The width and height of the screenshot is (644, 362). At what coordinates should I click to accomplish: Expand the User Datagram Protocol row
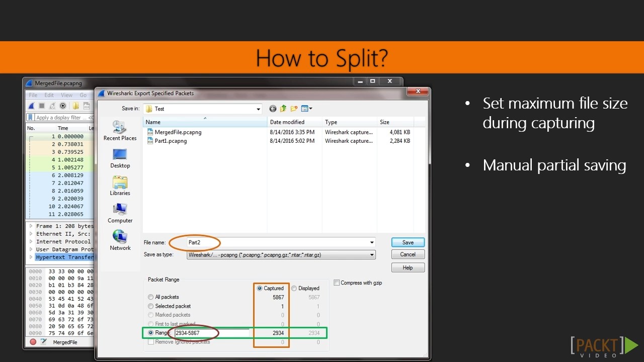pos(31,249)
